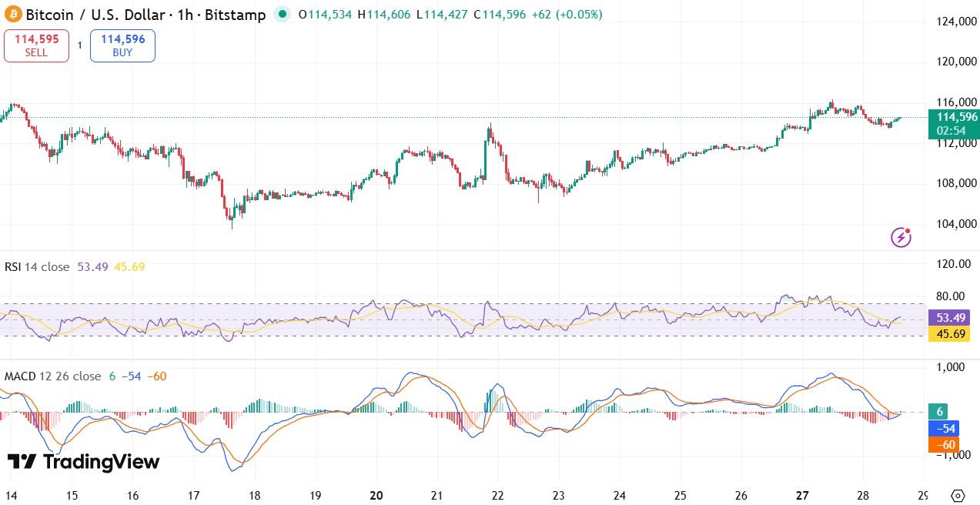Click the orange Bitcoin symbol logo

[x=12, y=15]
